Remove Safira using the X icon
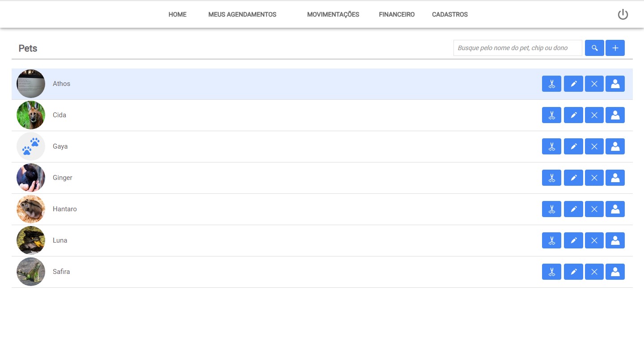The width and height of the screenshot is (644, 346). pos(594,272)
